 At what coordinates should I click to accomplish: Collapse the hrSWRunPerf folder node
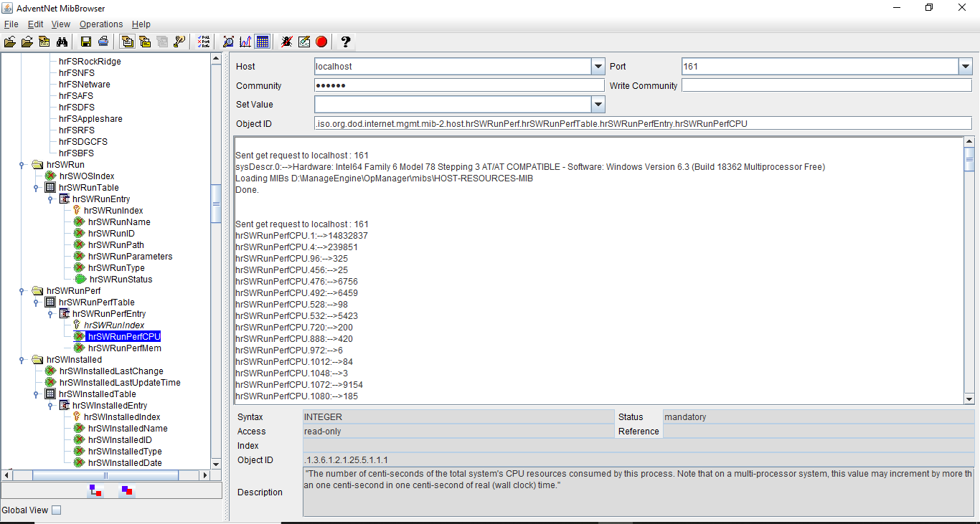tap(24, 291)
